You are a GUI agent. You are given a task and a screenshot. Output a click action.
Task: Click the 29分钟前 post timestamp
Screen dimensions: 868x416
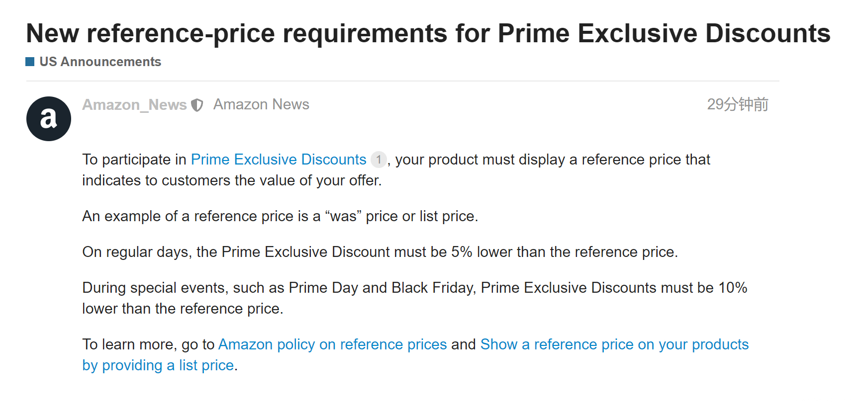click(x=737, y=104)
